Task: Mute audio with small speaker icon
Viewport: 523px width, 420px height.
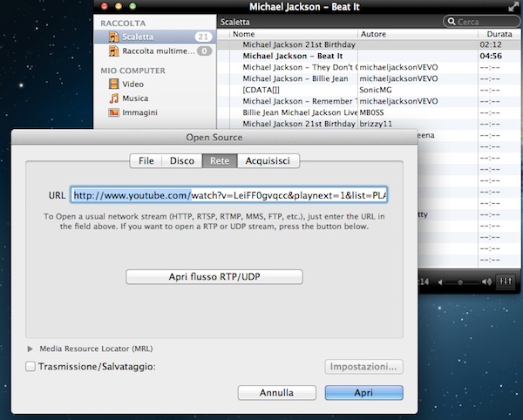Action: (440, 282)
